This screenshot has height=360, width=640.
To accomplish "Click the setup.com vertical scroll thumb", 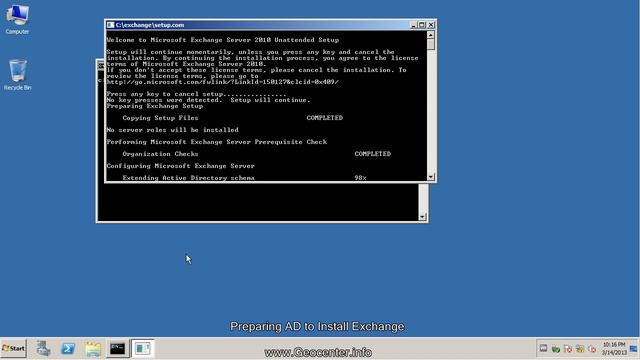I will tap(431, 44).
